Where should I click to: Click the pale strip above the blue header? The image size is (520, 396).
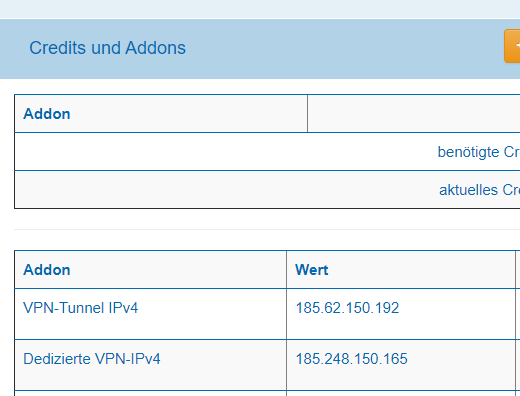(260, 9)
